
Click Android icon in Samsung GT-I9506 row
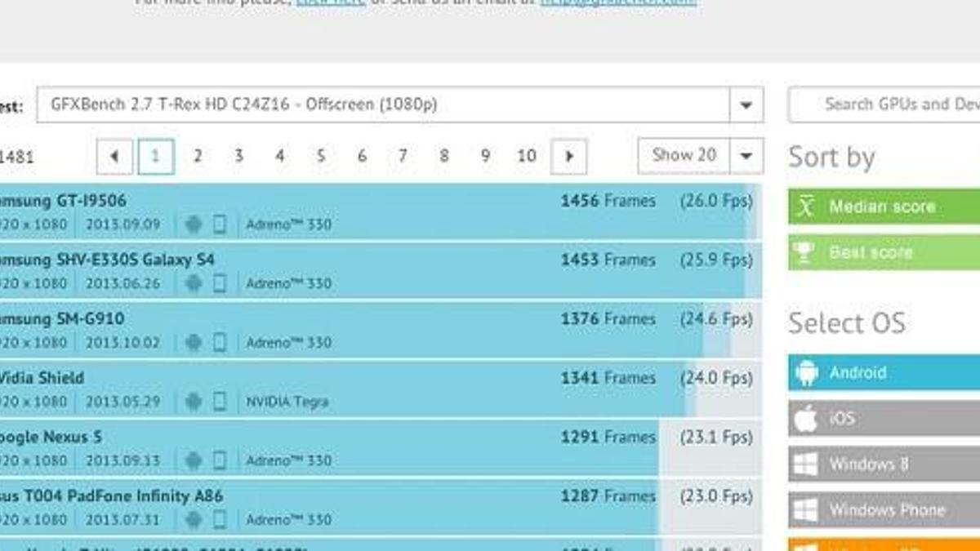(x=194, y=224)
